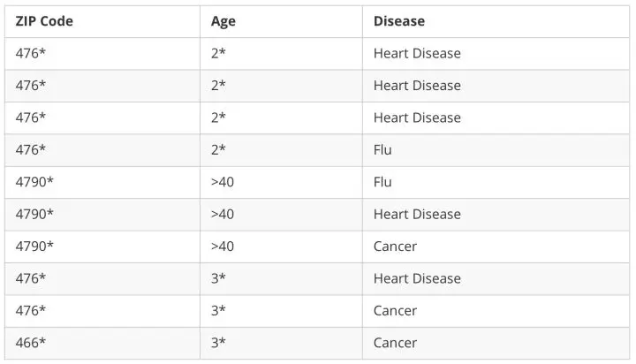Select >40 age in the Cancer row

223,246
